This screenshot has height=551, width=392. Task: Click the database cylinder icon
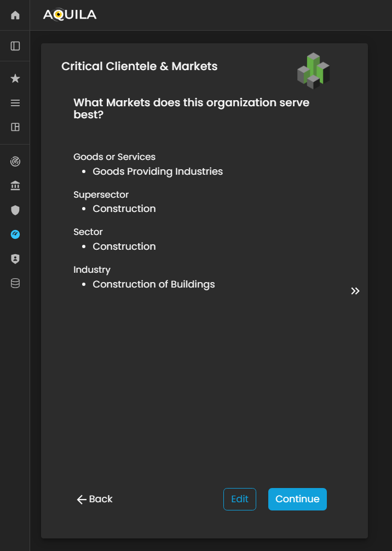tap(15, 283)
